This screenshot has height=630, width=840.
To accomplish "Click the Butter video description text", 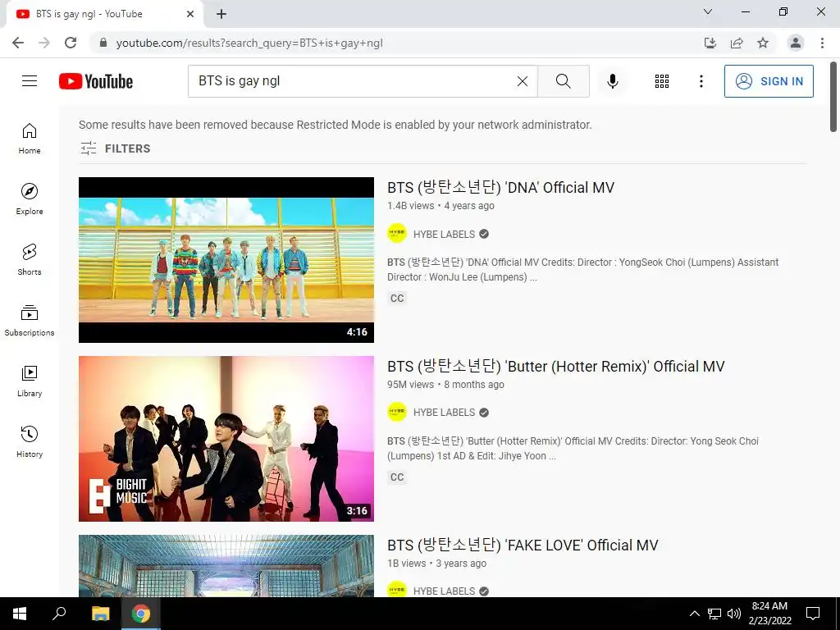I will click(x=573, y=449).
